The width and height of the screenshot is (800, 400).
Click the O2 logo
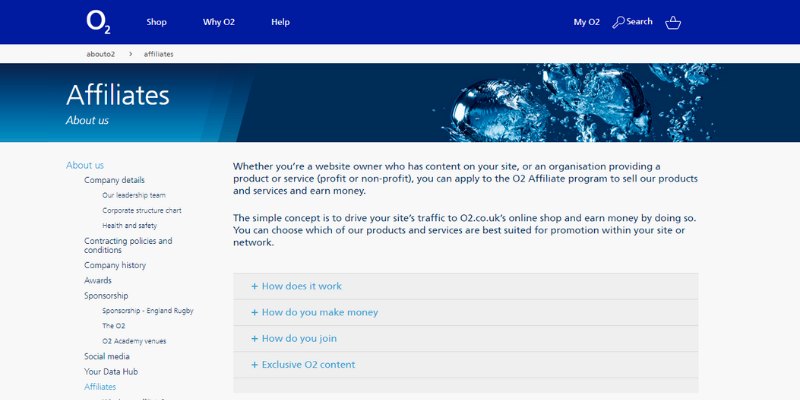pos(98,22)
